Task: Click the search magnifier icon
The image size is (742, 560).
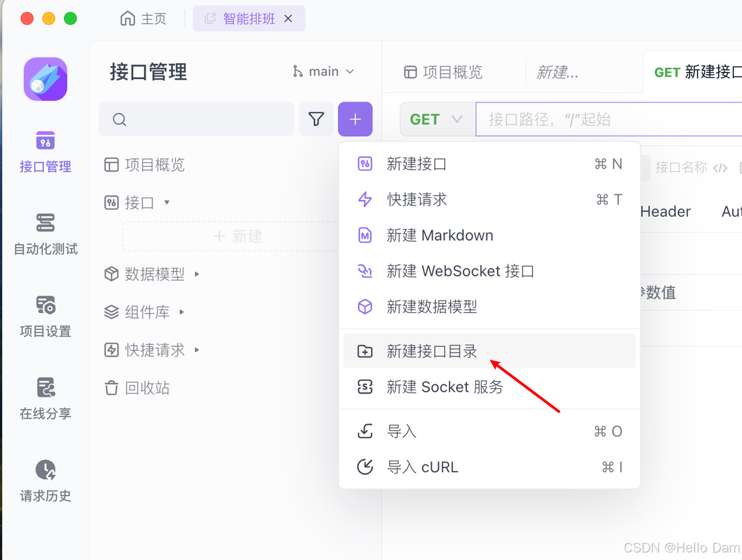Action: pos(119,119)
